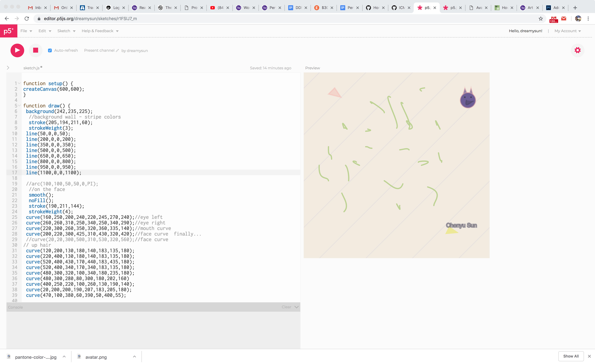Open the My Account dropdown
595x364 pixels.
[x=568, y=31]
